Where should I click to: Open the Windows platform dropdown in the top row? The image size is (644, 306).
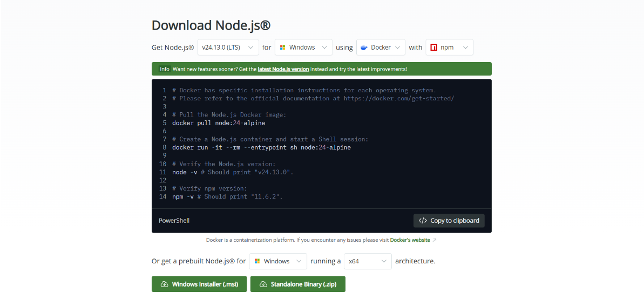click(303, 47)
